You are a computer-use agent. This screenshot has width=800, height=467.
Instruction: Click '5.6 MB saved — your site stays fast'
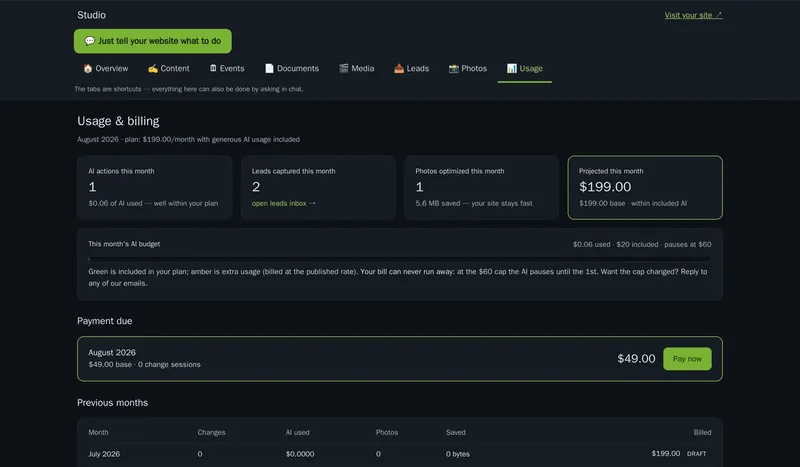[473, 203]
